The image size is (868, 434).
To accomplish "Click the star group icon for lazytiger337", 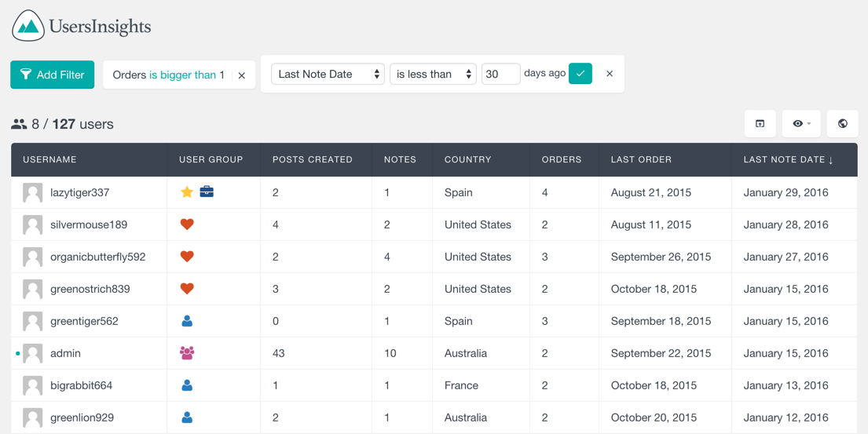I will tap(187, 192).
